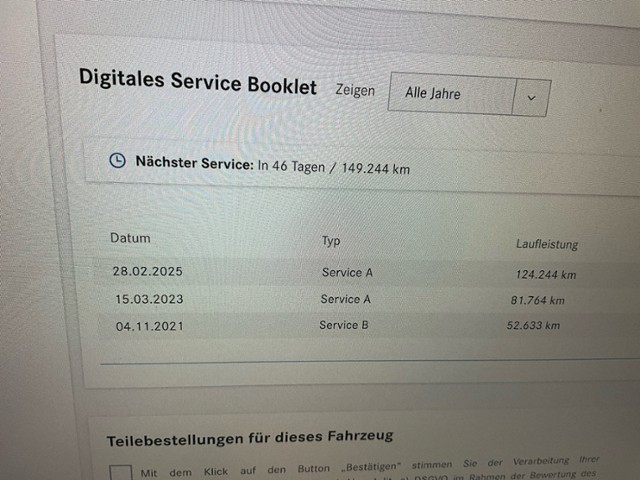Click the Typ column header

point(331,241)
